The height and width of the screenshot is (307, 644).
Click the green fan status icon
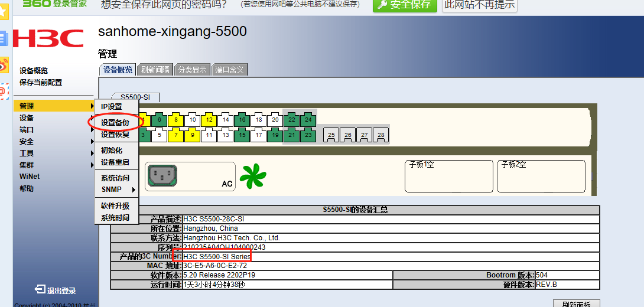(253, 176)
